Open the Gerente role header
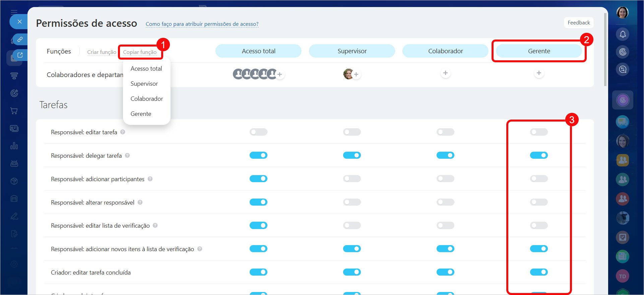The image size is (644, 295). click(x=539, y=51)
